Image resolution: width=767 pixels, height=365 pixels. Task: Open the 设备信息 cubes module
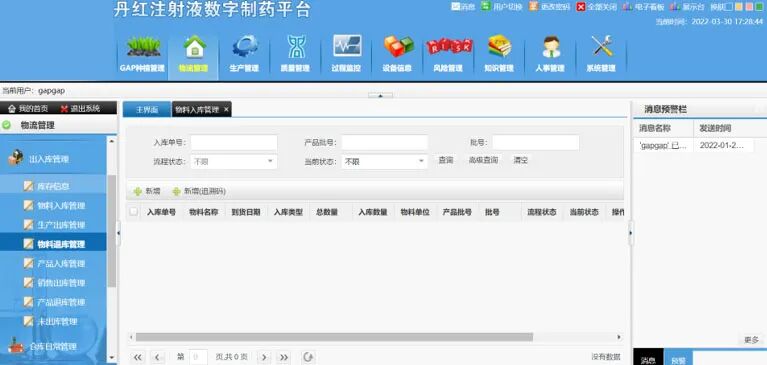tap(397, 54)
